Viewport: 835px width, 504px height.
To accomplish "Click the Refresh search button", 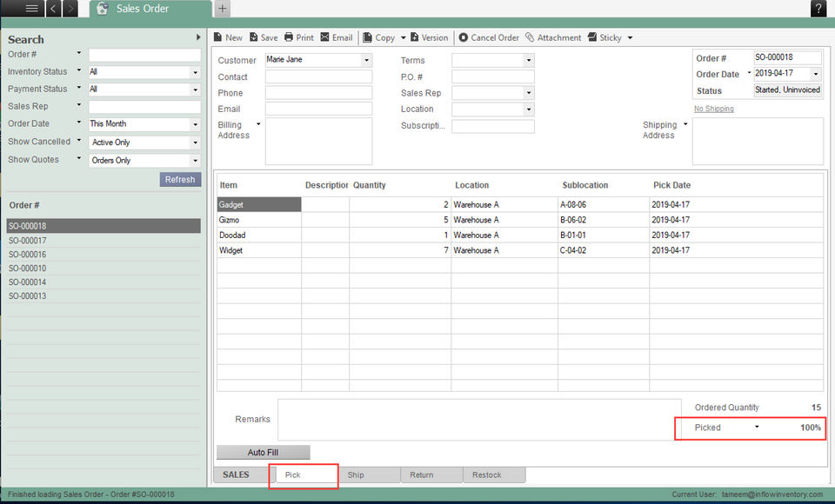I will pyautogui.click(x=180, y=180).
